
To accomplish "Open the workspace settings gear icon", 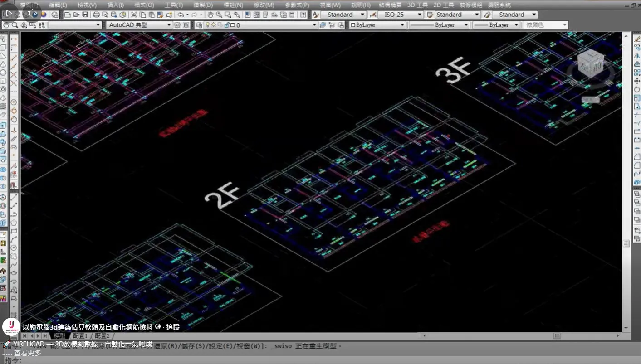I will coord(177,25).
